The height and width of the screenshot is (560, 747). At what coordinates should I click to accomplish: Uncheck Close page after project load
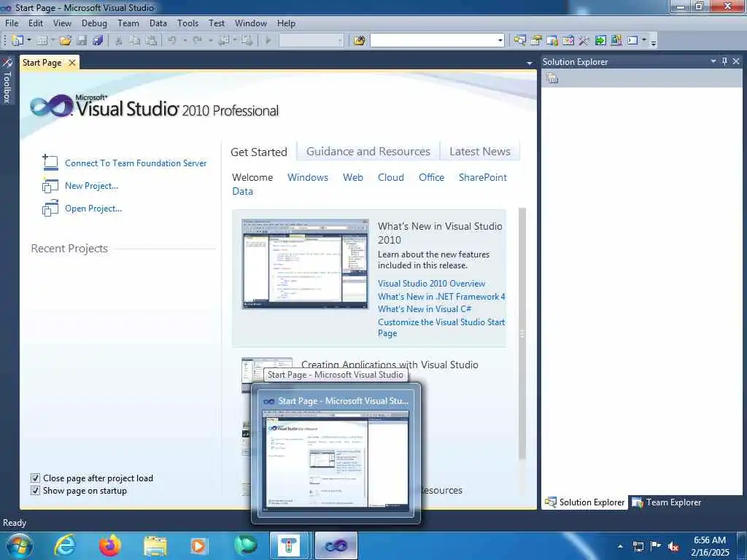pos(35,478)
